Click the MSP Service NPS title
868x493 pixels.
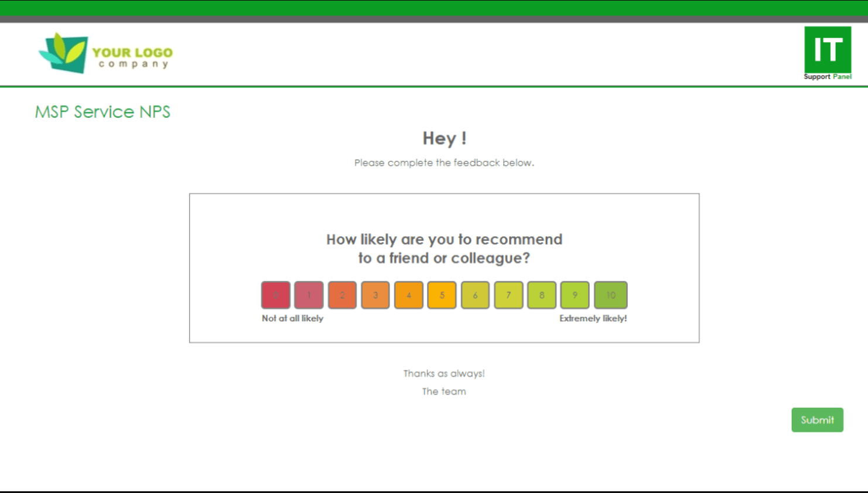click(102, 112)
